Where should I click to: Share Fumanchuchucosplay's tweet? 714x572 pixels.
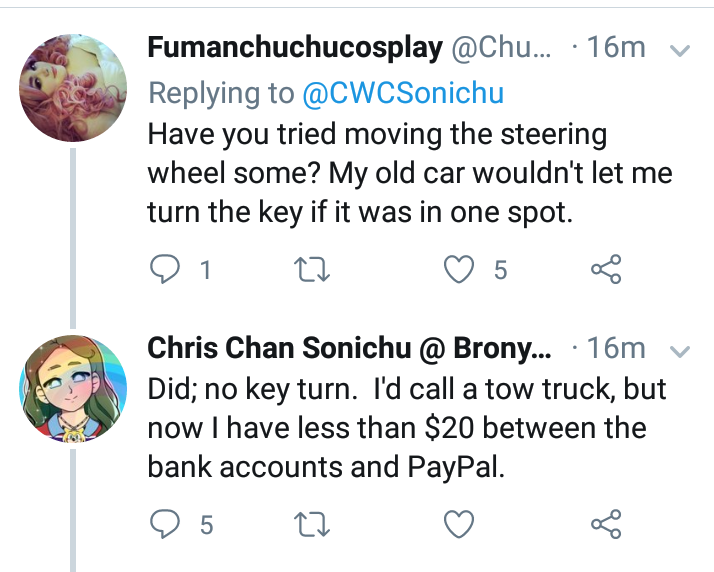click(x=606, y=269)
